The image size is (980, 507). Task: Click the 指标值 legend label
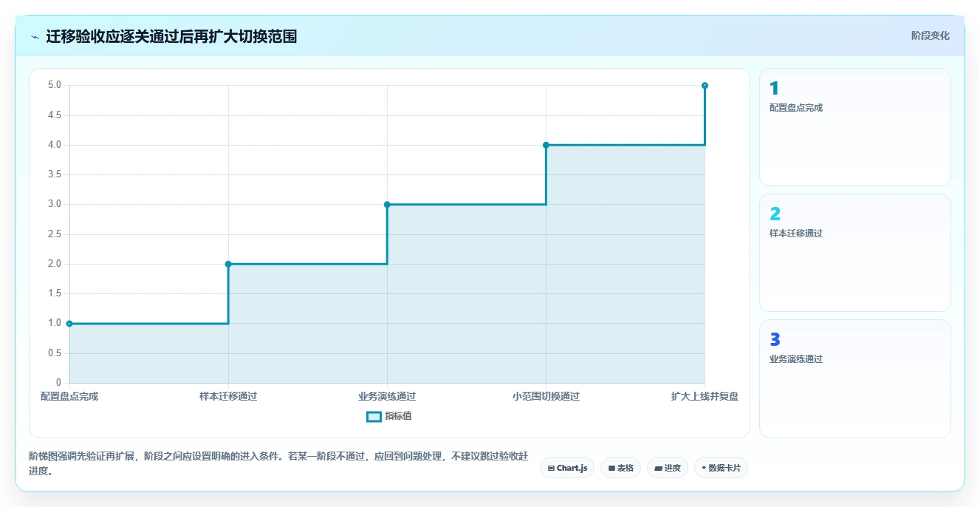point(398,416)
